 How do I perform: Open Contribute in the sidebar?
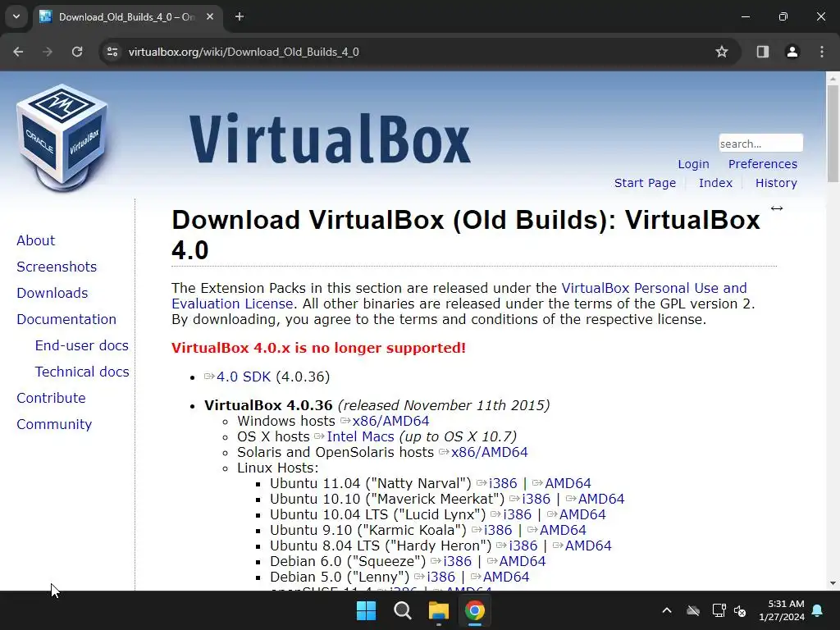tap(51, 398)
